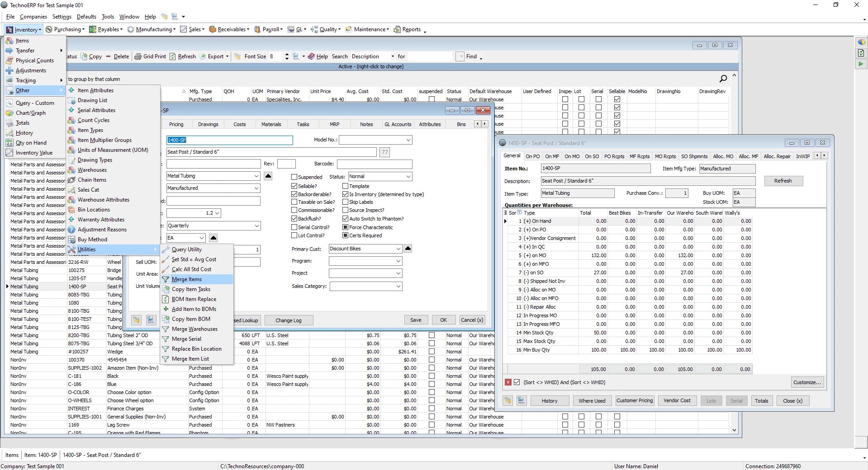Check the Template checkbox

point(346,186)
